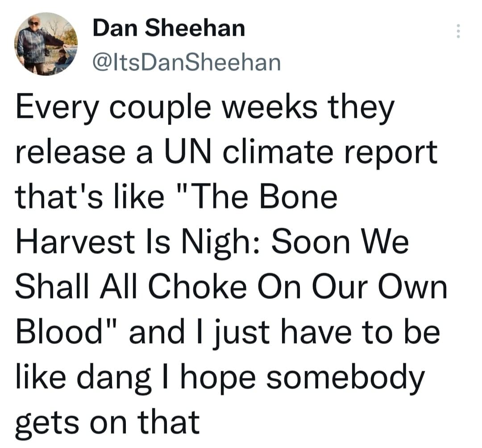This screenshot has height=448, width=482.
Task: Open the Dan Sheehan display name link
Action: click(169, 29)
